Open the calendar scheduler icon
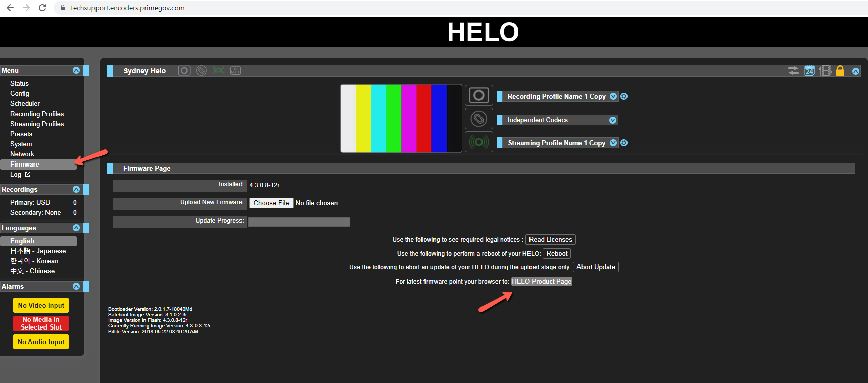 [809, 71]
